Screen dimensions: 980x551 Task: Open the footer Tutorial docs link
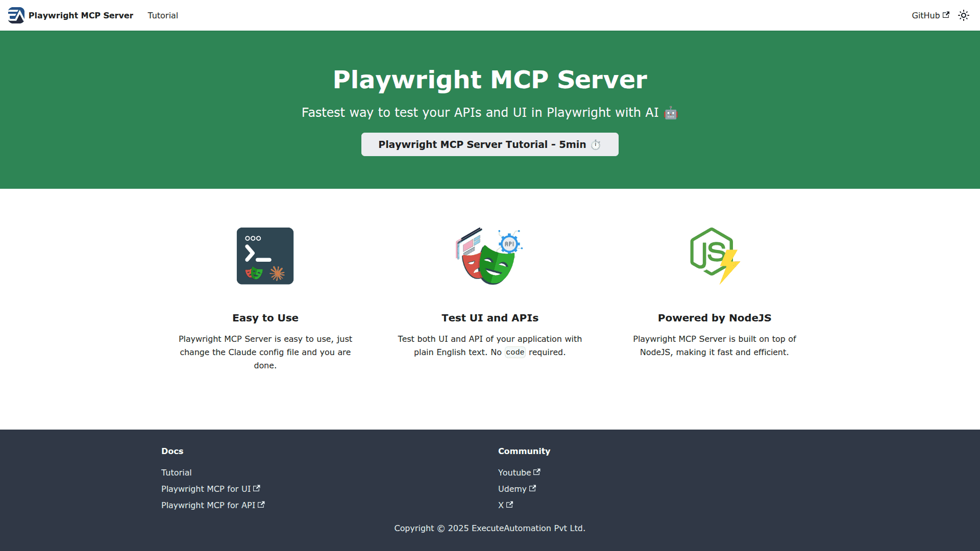(176, 472)
